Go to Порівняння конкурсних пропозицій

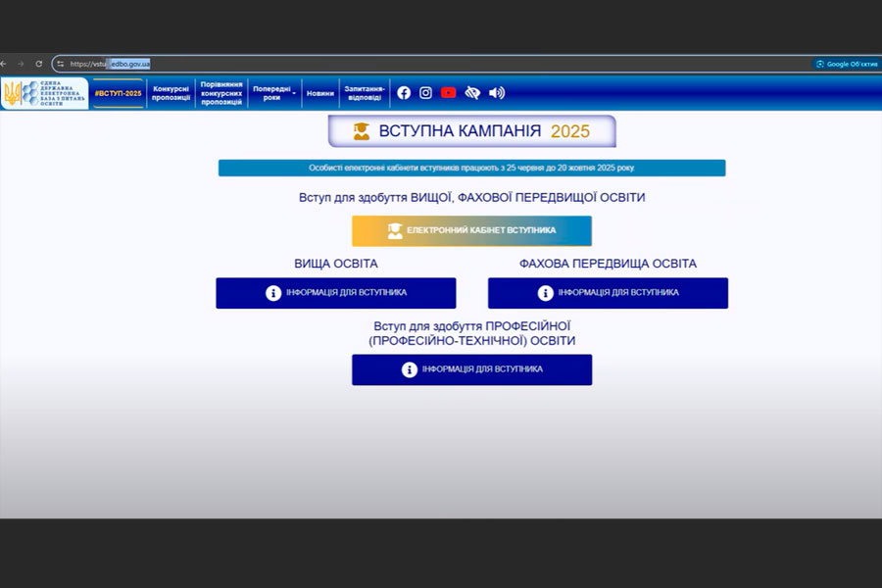221,93
